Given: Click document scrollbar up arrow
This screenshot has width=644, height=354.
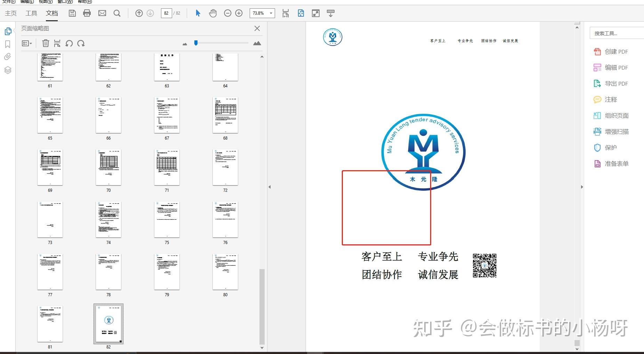Looking at the screenshot, I should pyautogui.click(x=577, y=27).
